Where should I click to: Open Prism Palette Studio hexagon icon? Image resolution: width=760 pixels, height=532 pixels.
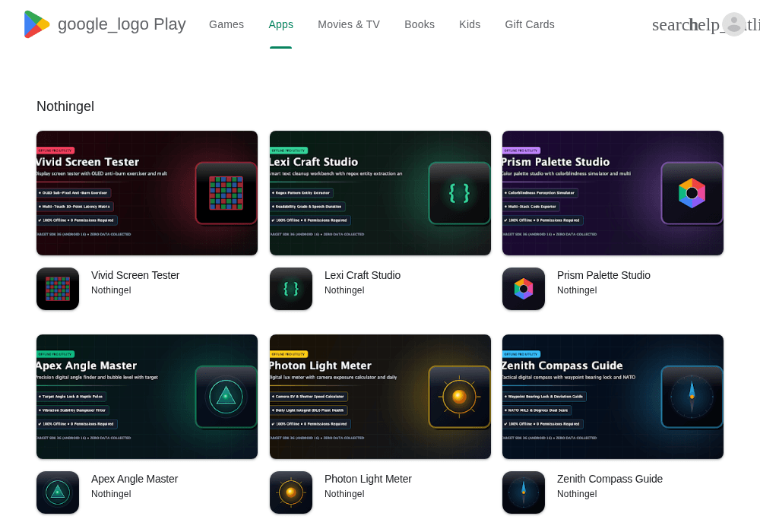point(524,289)
